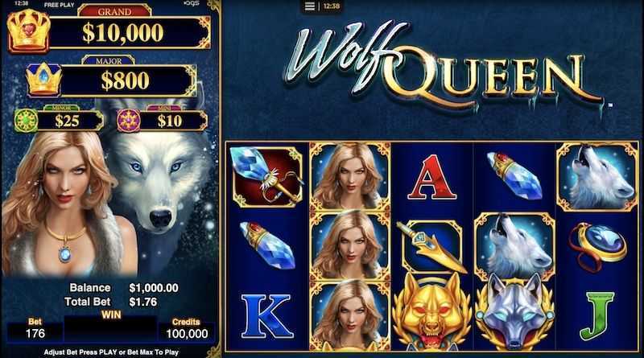This screenshot has height=358, width=644.
Task: Click the Credits 100,000 box
Action: click(x=187, y=333)
